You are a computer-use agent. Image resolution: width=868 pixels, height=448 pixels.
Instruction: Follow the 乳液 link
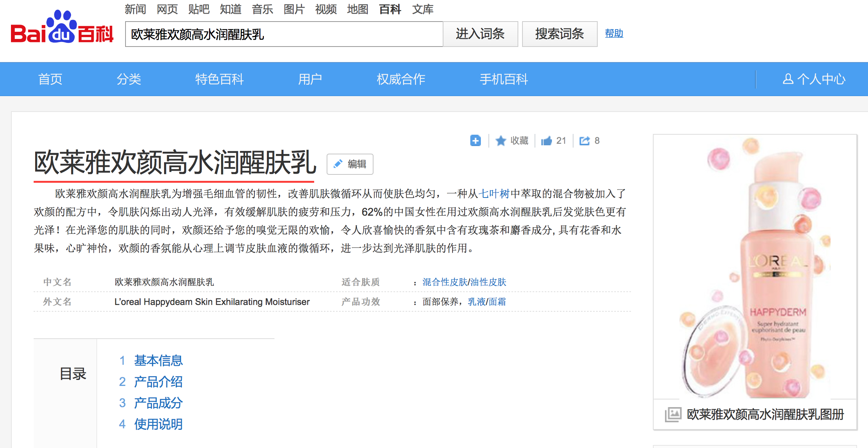pyautogui.click(x=476, y=302)
